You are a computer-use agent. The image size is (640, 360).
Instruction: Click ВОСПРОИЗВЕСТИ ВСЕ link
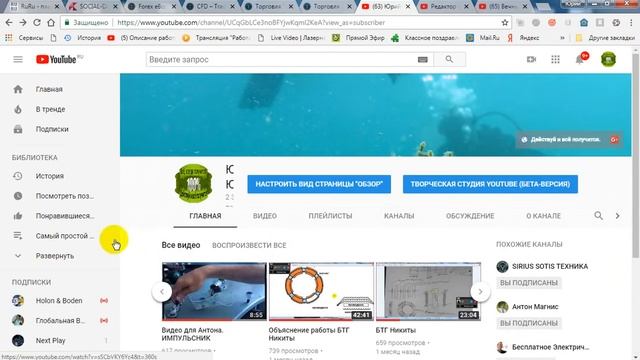click(249, 245)
